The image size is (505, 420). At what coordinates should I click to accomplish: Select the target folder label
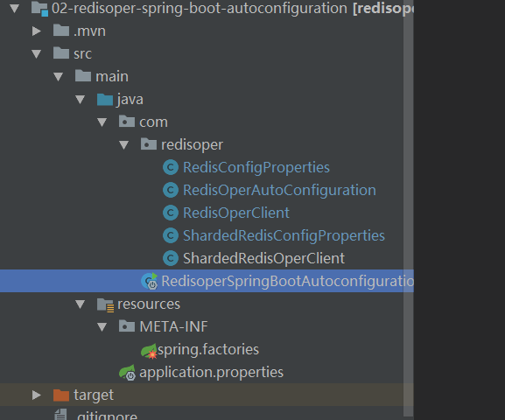pos(94,395)
